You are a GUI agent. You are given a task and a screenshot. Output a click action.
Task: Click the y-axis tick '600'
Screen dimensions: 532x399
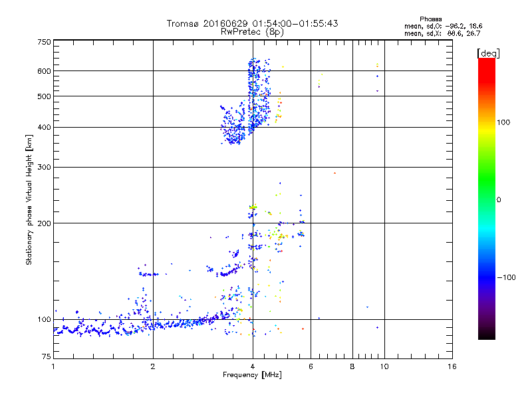pos(44,71)
